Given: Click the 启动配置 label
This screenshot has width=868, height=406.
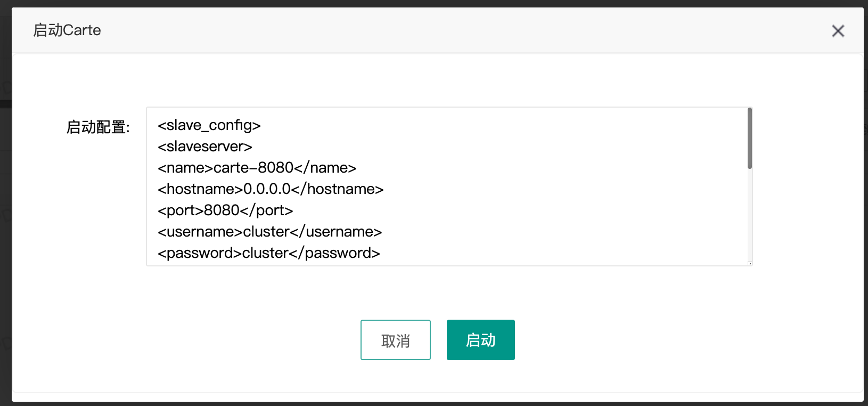Looking at the screenshot, I should click(98, 127).
